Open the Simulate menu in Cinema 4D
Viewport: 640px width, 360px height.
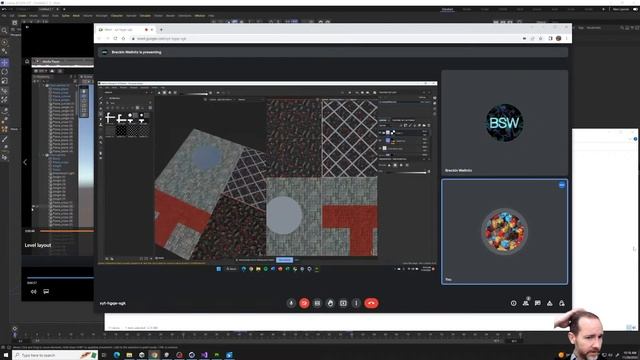tap(145, 16)
